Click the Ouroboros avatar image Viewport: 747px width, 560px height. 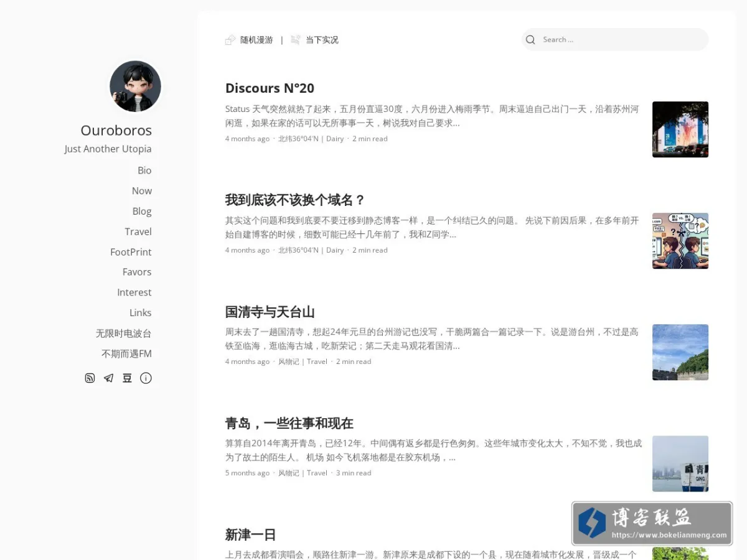click(136, 86)
